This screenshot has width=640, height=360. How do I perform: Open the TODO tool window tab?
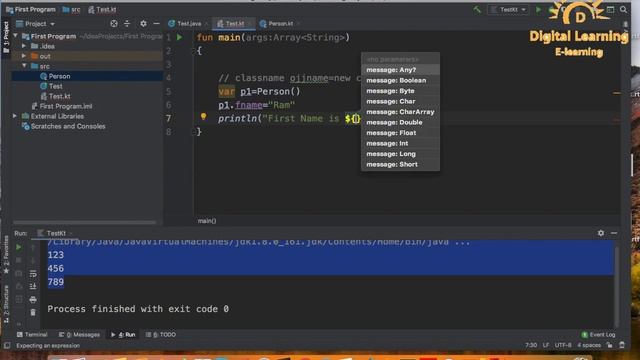(x=161, y=335)
